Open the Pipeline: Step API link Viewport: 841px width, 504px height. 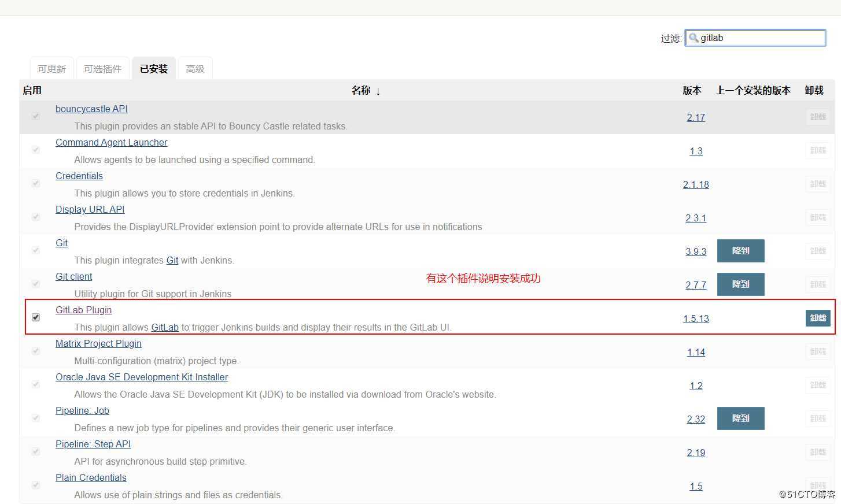(93, 444)
